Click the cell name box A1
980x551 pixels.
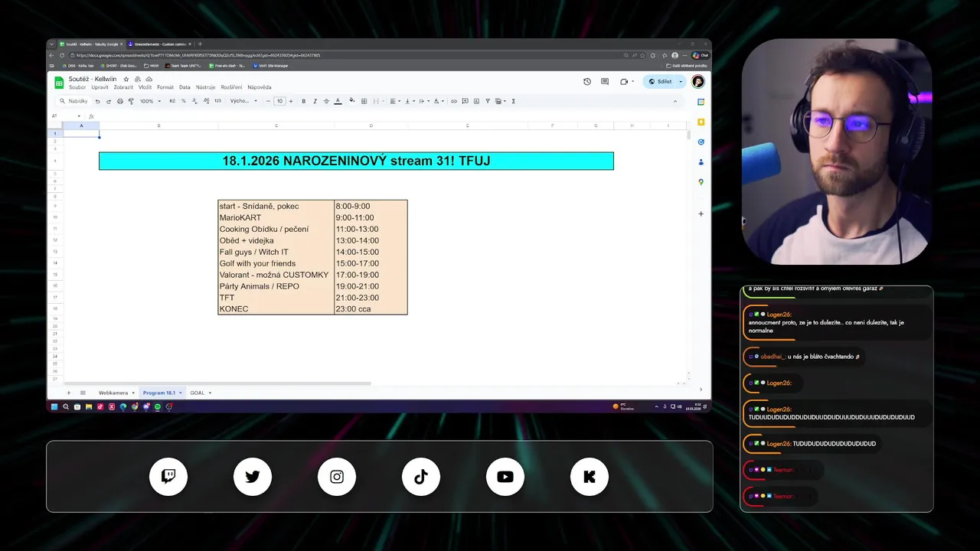[66, 116]
